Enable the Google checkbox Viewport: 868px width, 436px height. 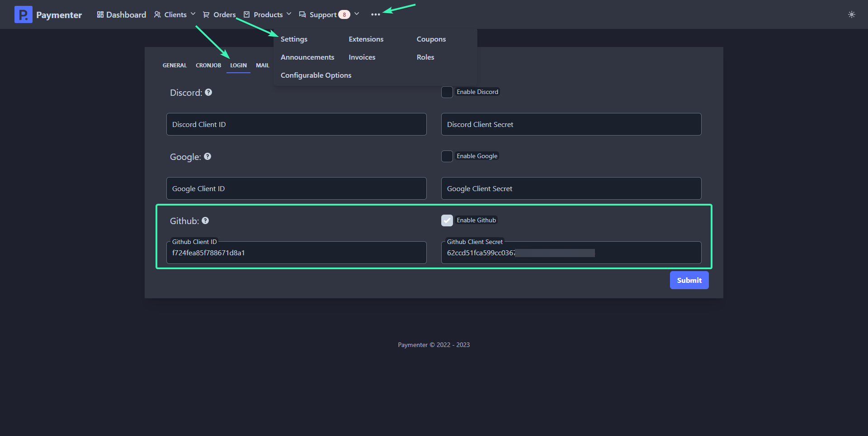tap(447, 156)
